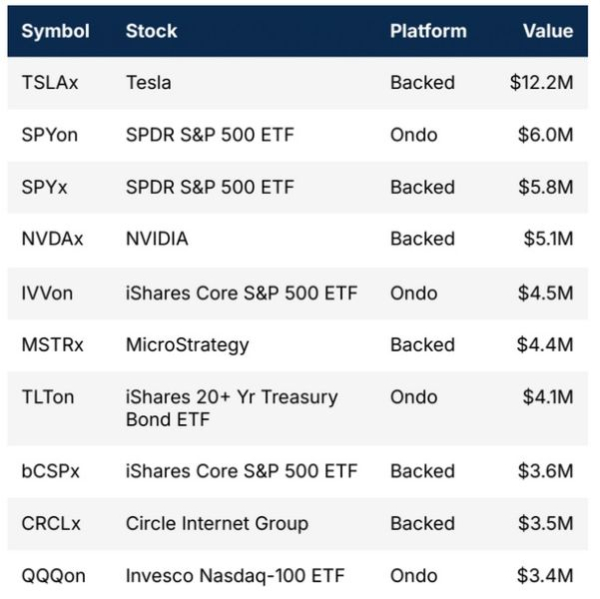Sort by the Value column header
The height and width of the screenshot is (599, 600).
[x=547, y=31]
